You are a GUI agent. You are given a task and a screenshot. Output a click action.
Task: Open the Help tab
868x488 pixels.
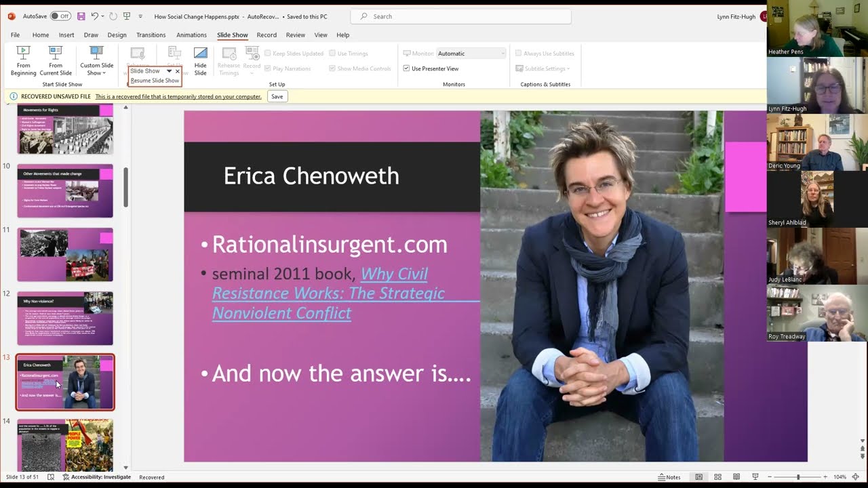pos(343,35)
